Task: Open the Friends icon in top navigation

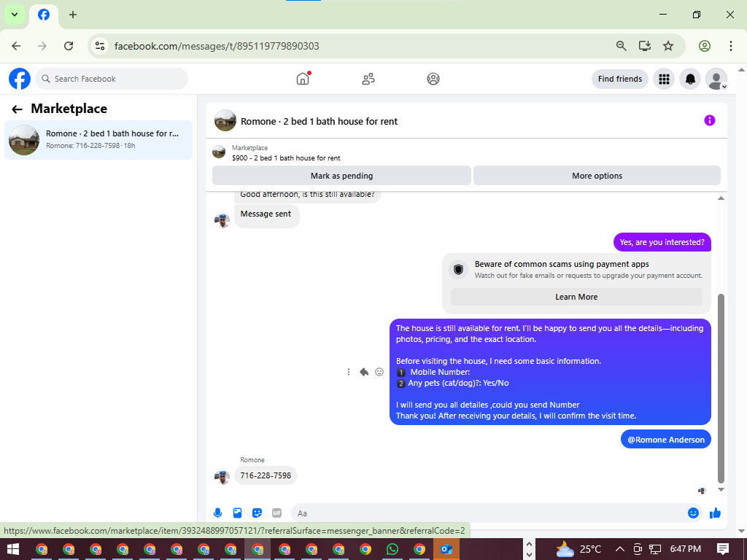Action: tap(368, 79)
